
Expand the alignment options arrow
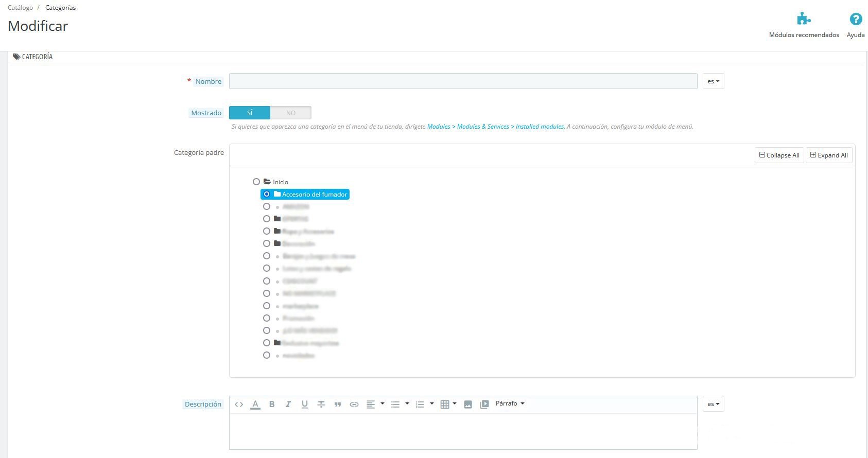point(383,403)
